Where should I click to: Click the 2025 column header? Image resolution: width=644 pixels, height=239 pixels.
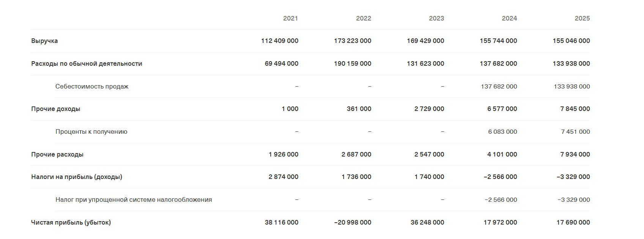coord(582,18)
